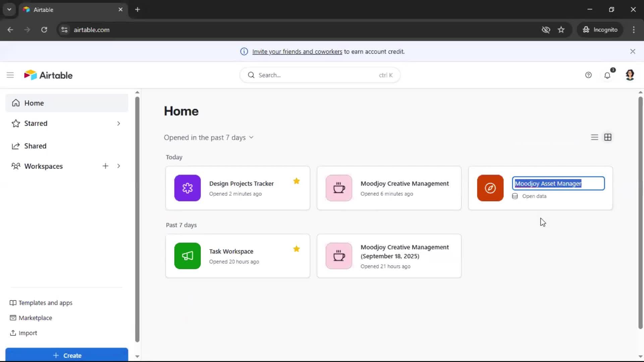
Task: Switch to grid view
Action: [x=608, y=137]
